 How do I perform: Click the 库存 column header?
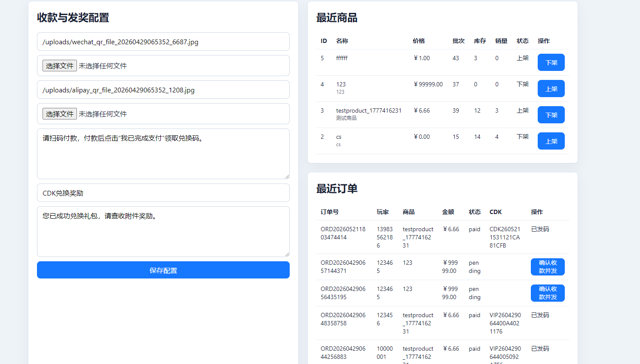pyautogui.click(x=480, y=41)
